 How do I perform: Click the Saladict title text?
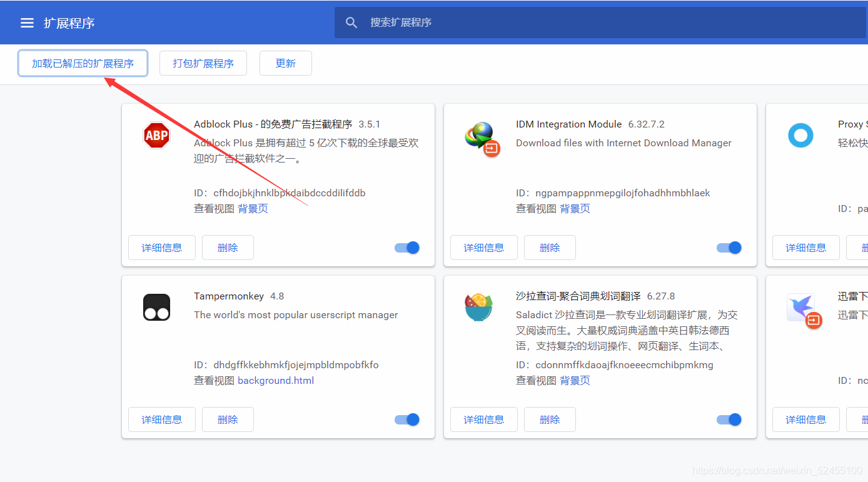click(578, 296)
